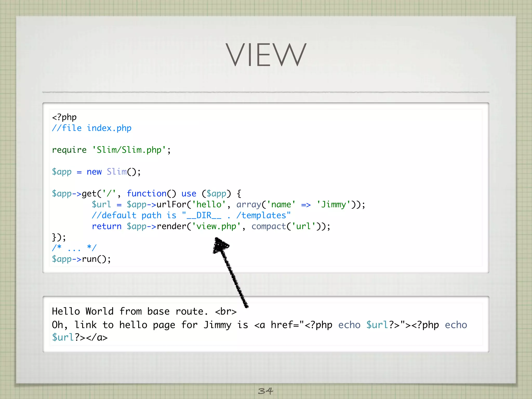Select the '/* ... */' comment
The image size is (532, 399).
74,248
